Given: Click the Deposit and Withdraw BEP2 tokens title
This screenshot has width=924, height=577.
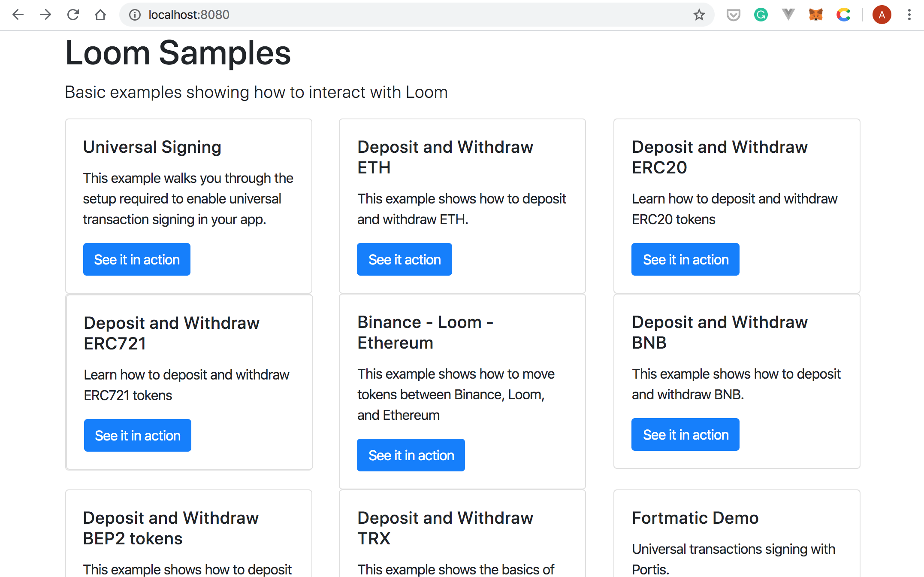Looking at the screenshot, I should pos(171,528).
